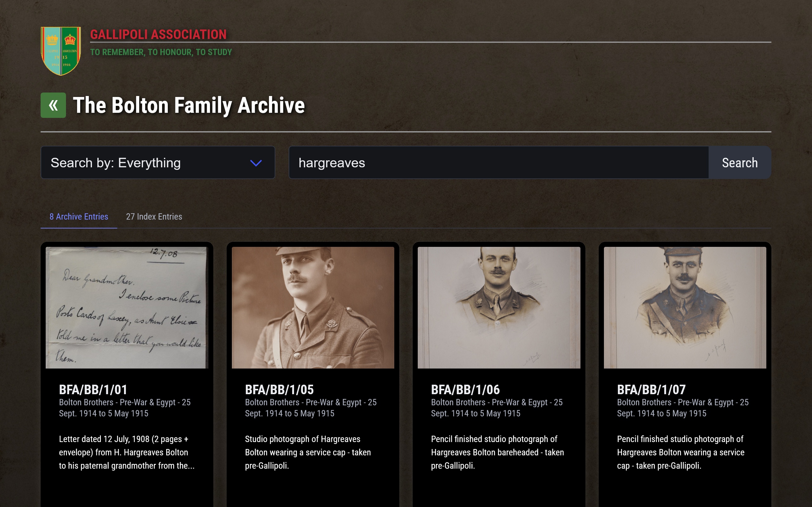View the bareheaded pencil finished portrait thumbnail
The image size is (812, 507).
click(x=499, y=307)
